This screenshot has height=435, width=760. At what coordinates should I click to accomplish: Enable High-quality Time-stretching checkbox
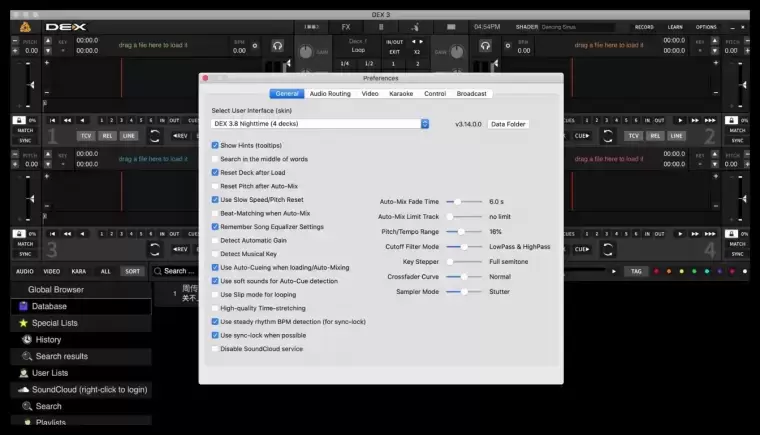215,308
